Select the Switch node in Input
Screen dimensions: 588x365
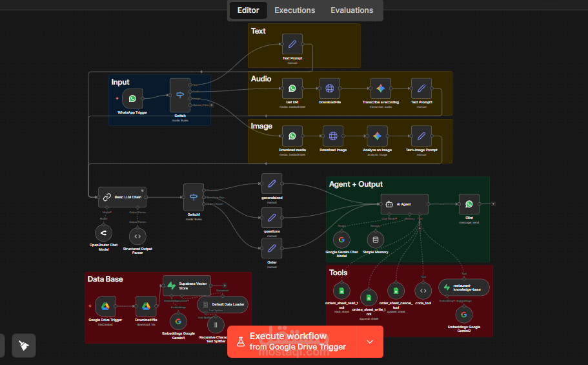click(x=180, y=96)
